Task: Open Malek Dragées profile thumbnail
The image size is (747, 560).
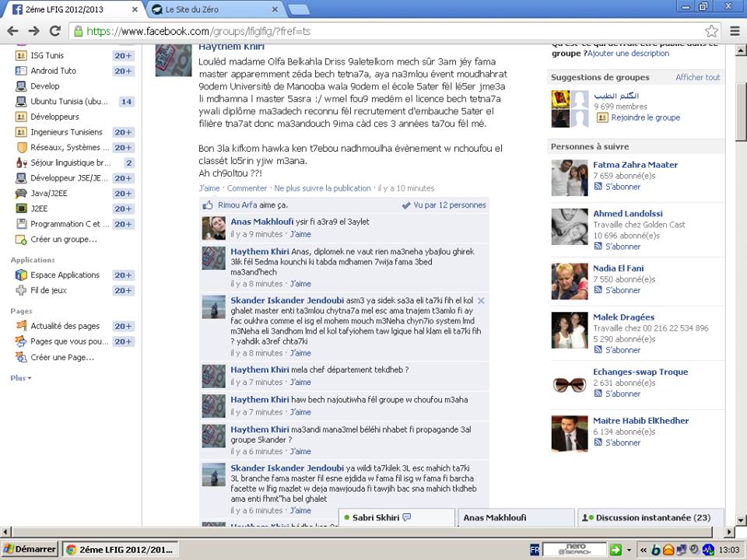Action: coord(570,331)
